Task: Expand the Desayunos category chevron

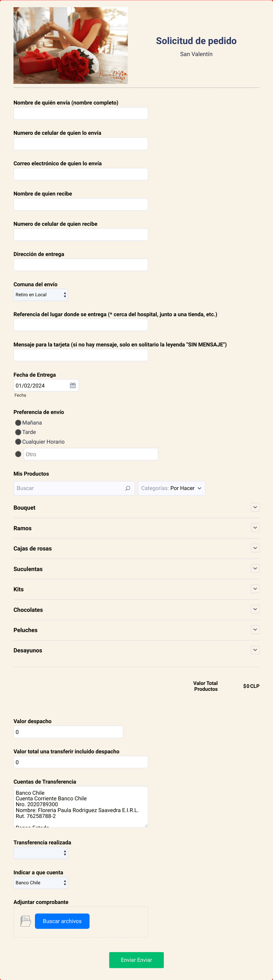Action: 255,650
